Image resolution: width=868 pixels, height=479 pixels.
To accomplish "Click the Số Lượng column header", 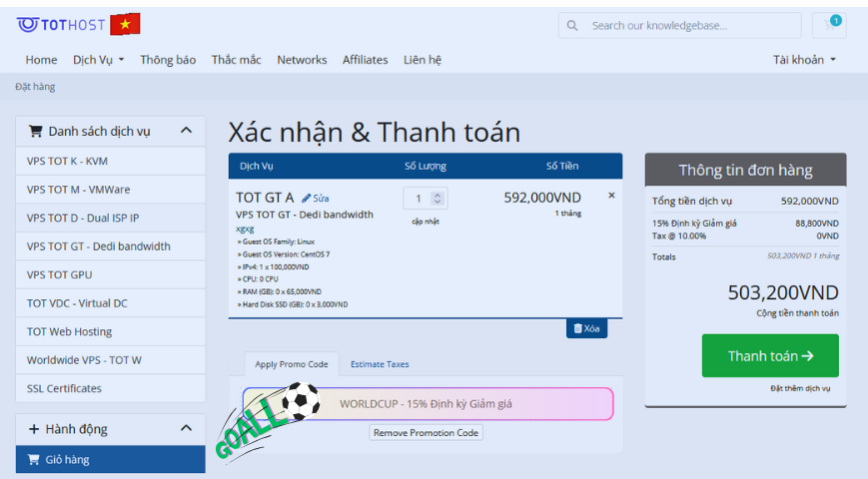I will pyautogui.click(x=426, y=166).
